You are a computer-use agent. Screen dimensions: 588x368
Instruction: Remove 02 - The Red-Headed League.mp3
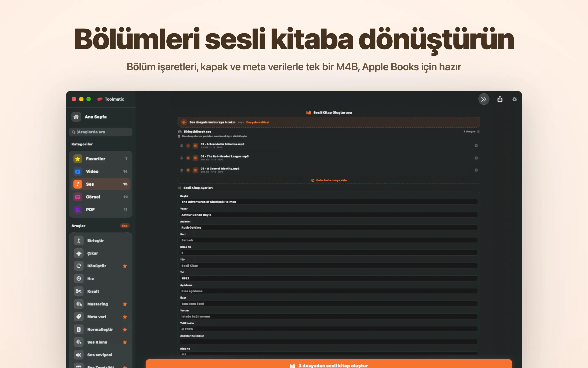click(x=476, y=158)
